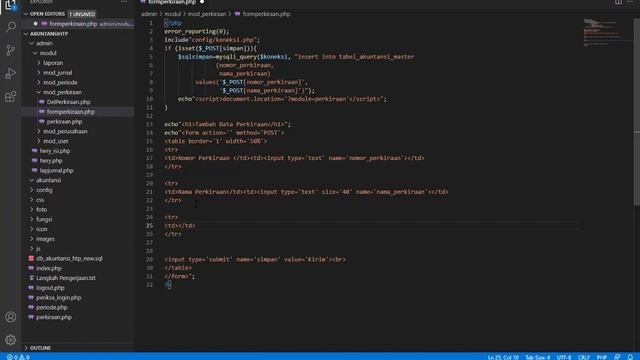Open db_akuntansi_http_new.sql file
Image resolution: width=640 pixels, height=360 pixels.
69,258
